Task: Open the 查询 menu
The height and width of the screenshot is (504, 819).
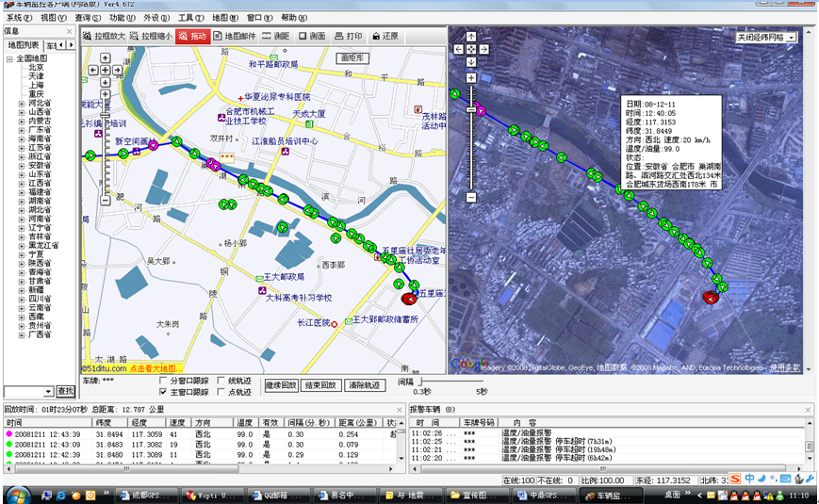Action: [x=88, y=18]
